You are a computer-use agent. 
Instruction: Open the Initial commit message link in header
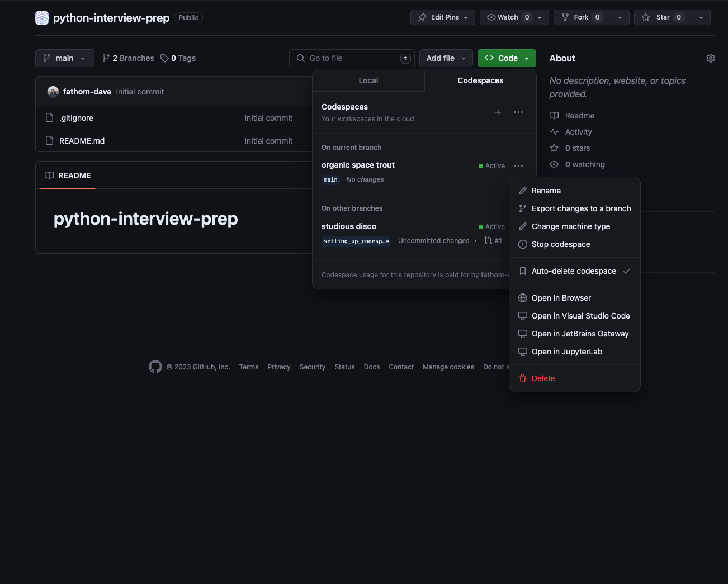pos(140,92)
